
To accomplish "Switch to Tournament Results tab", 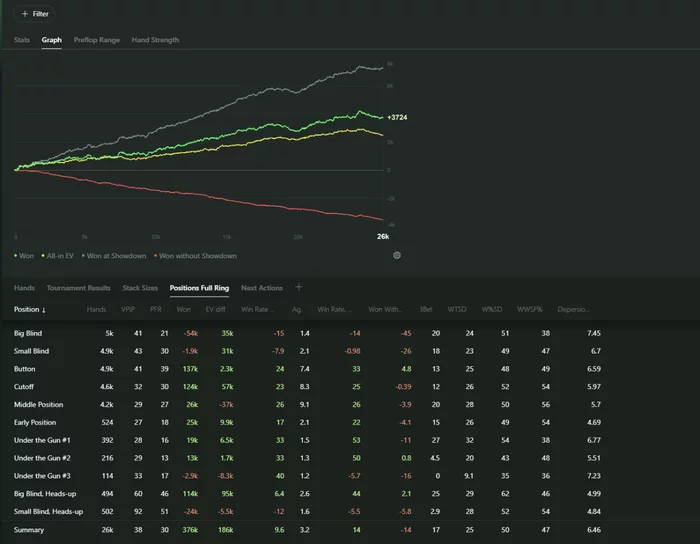I will coord(77,288).
